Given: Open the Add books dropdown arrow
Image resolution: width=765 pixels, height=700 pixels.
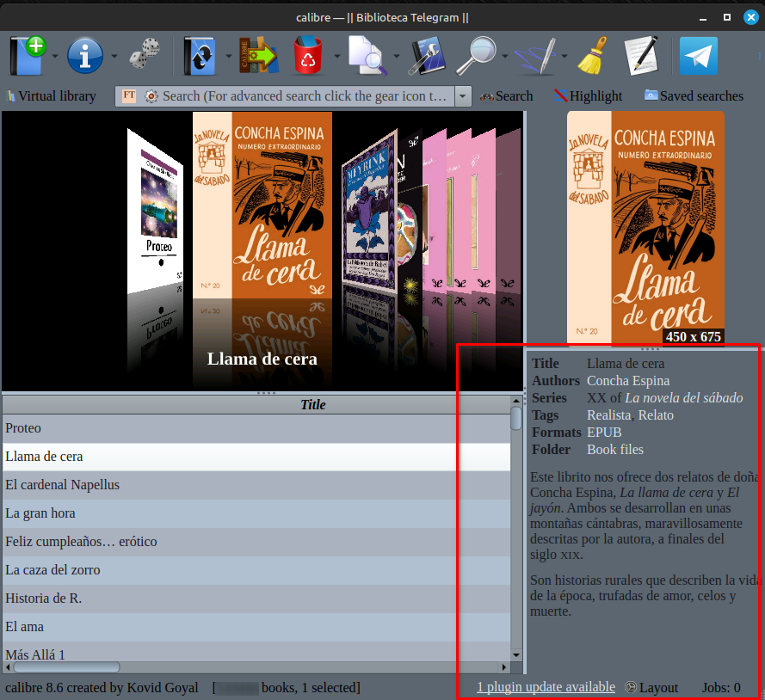Looking at the screenshot, I should tap(55, 56).
